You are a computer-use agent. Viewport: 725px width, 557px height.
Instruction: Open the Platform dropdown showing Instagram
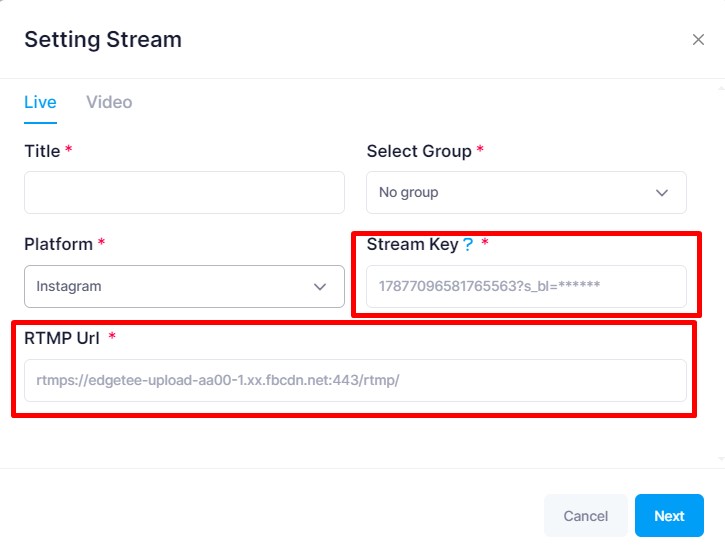coord(184,286)
